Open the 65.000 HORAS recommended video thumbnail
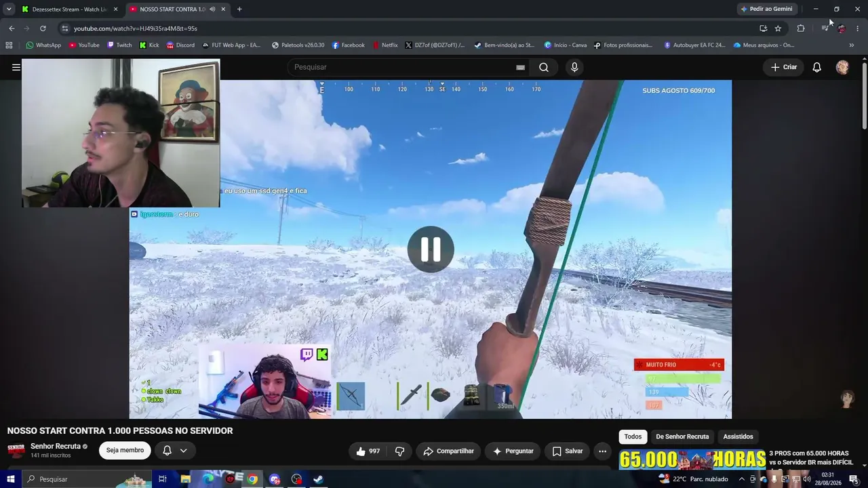868x488 pixels. tap(692, 459)
